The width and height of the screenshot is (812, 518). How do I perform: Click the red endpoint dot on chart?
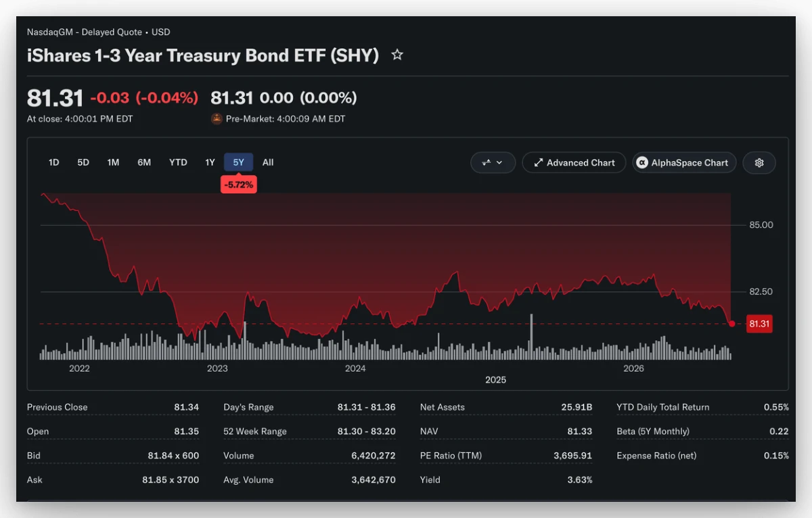pyautogui.click(x=732, y=324)
